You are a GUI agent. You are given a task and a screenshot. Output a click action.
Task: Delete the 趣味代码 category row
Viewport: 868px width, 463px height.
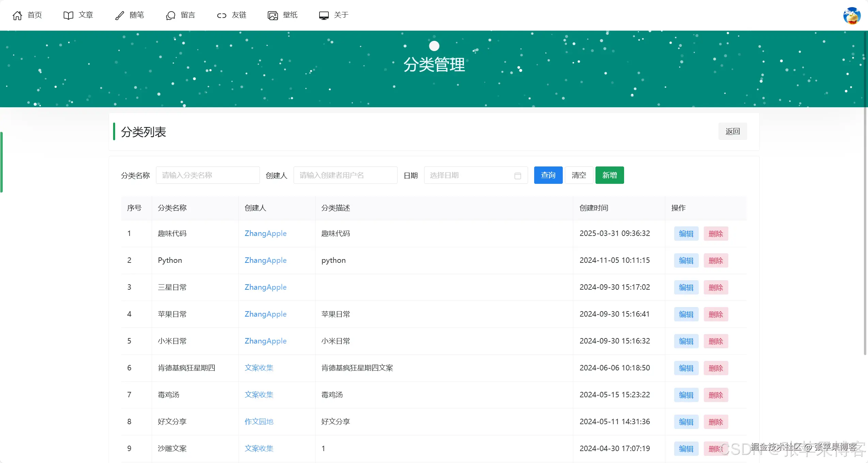click(716, 234)
